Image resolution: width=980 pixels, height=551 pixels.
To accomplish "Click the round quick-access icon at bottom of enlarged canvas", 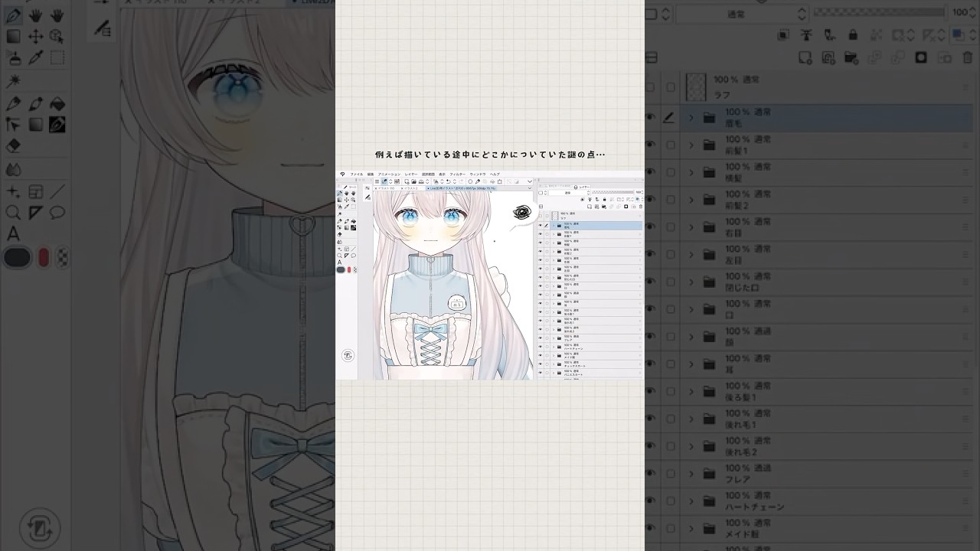I will tap(40, 528).
